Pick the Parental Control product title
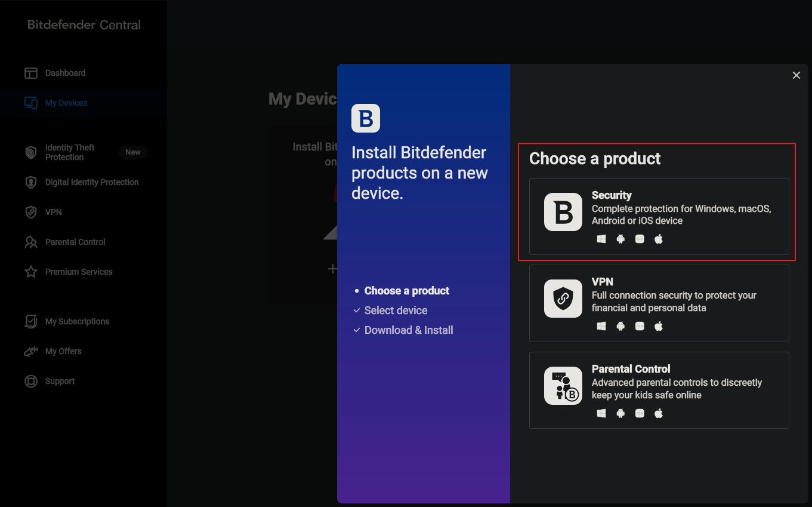 tap(631, 369)
